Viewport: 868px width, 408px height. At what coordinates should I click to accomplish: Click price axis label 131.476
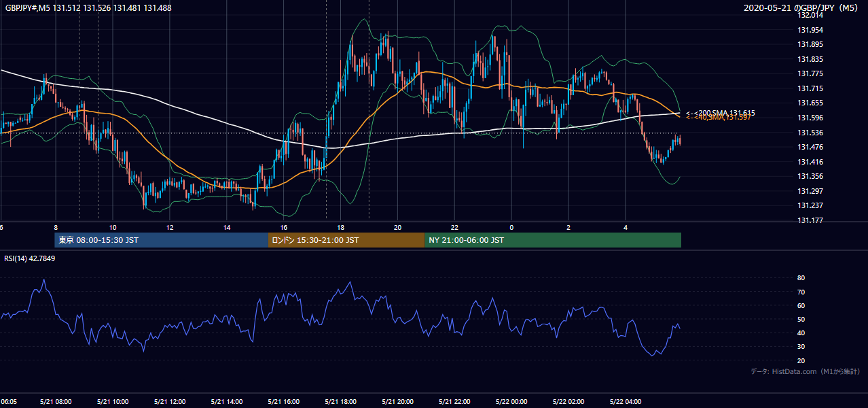click(810, 147)
